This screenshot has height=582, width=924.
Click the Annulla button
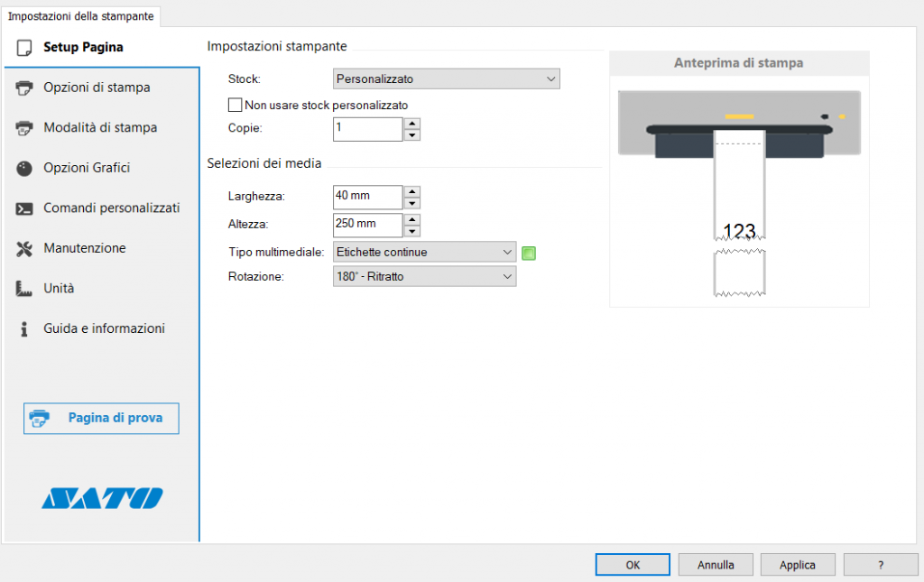pos(716,565)
